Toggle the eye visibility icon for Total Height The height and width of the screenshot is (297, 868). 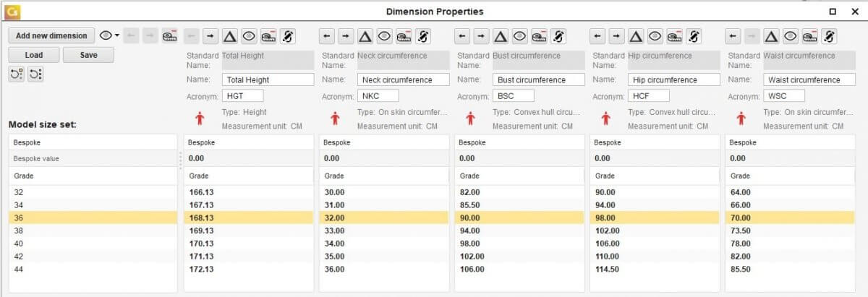pyautogui.click(x=250, y=35)
